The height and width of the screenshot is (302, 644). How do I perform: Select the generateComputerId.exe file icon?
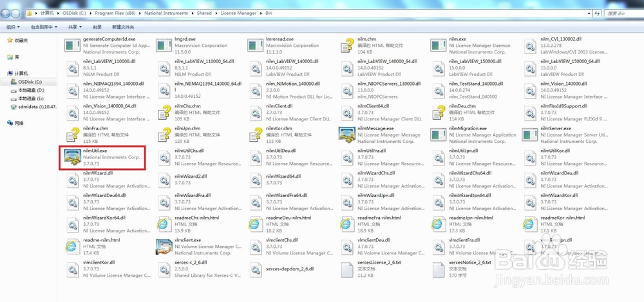coord(72,45)
